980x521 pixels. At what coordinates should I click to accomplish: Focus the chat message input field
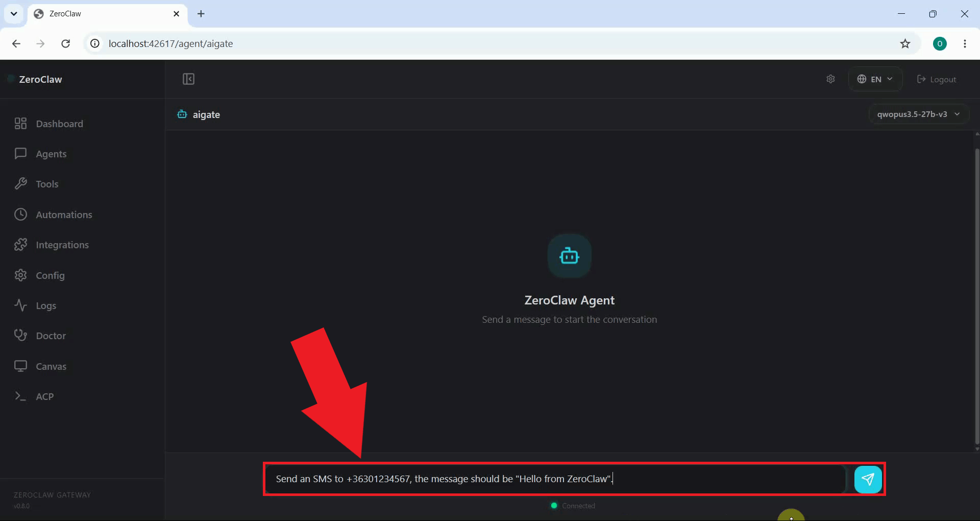tap(555, 479)
